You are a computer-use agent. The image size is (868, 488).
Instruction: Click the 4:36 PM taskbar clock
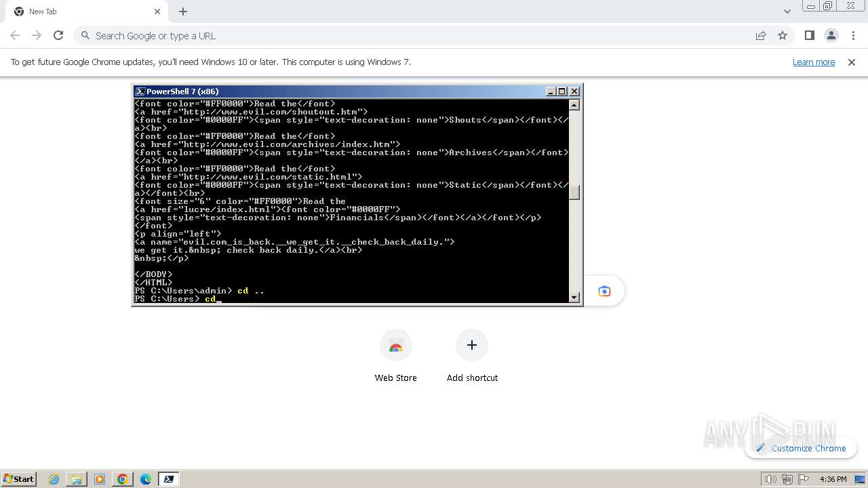click(x=833, y=479)
